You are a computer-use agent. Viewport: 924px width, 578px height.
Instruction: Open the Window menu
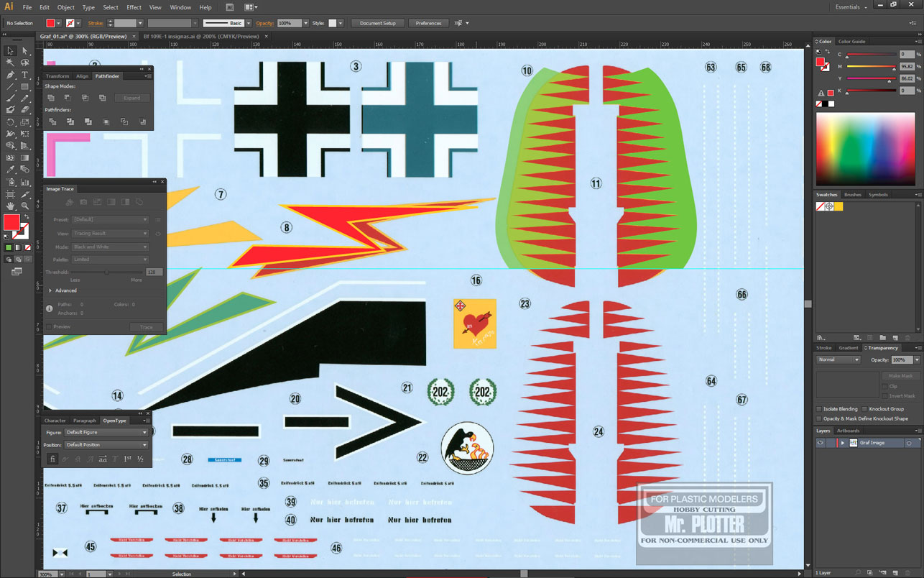click(x=180, y=7)
